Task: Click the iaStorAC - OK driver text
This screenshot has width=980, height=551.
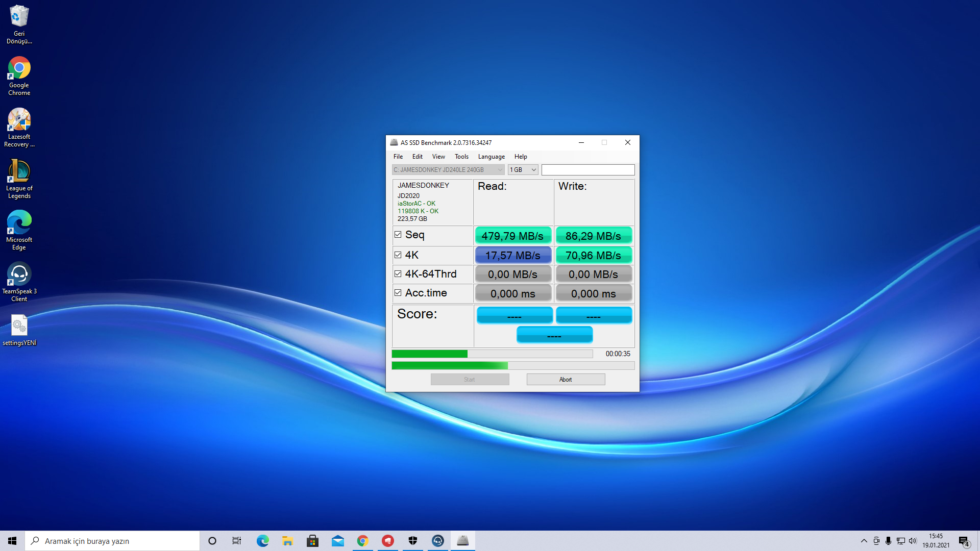Action: (416, 204)
